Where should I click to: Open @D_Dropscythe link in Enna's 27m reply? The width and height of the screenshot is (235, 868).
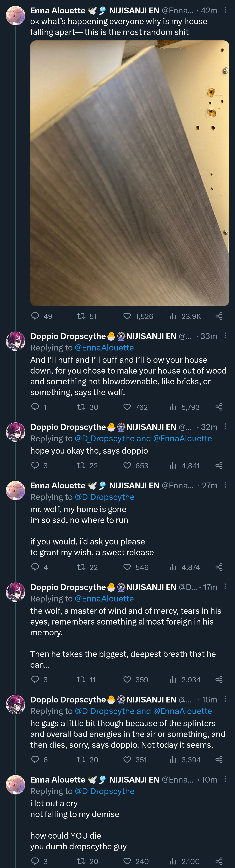[104, 497]
